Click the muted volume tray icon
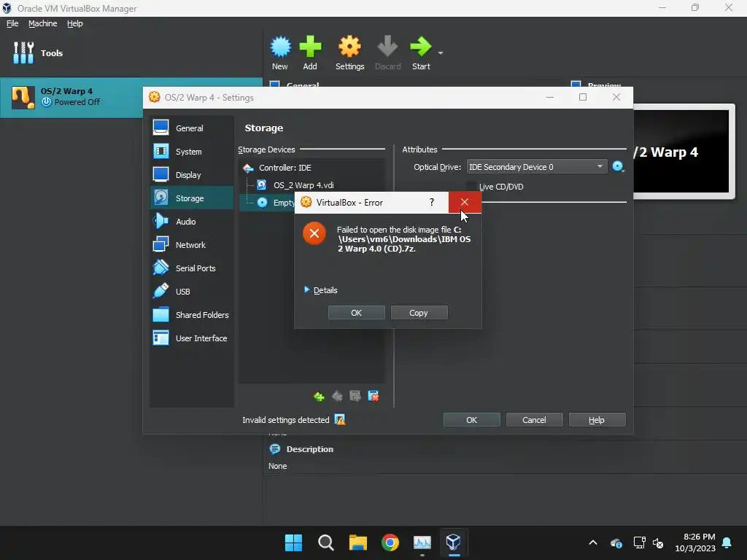This screenshot has width=747, height=560. pos(659,542)
